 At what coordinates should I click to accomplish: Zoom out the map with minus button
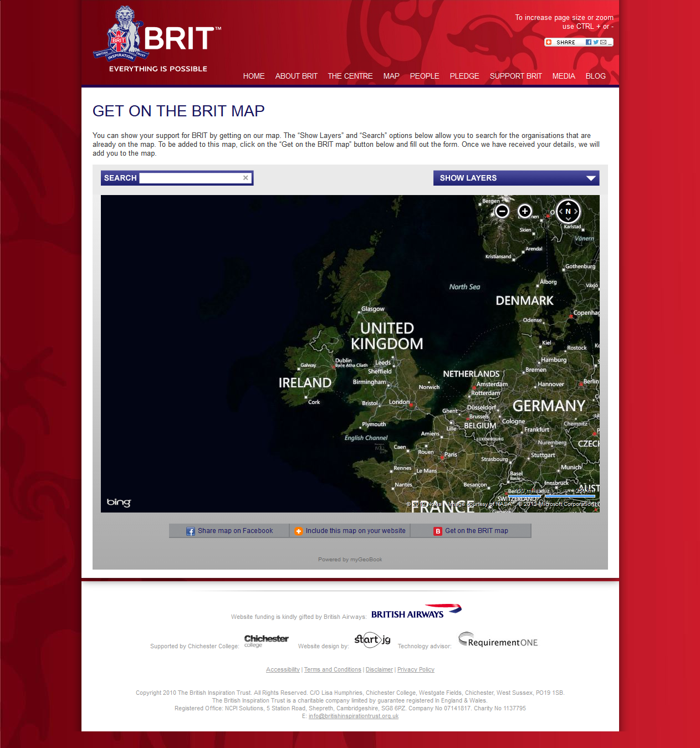click(x=502, y=211)
